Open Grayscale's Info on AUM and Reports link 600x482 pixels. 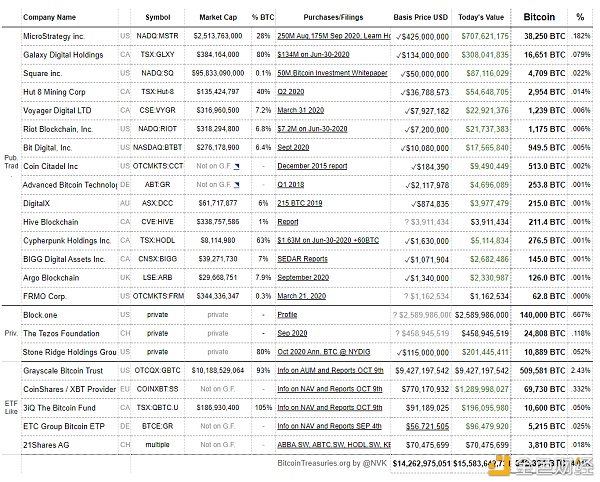click(330, 370)
